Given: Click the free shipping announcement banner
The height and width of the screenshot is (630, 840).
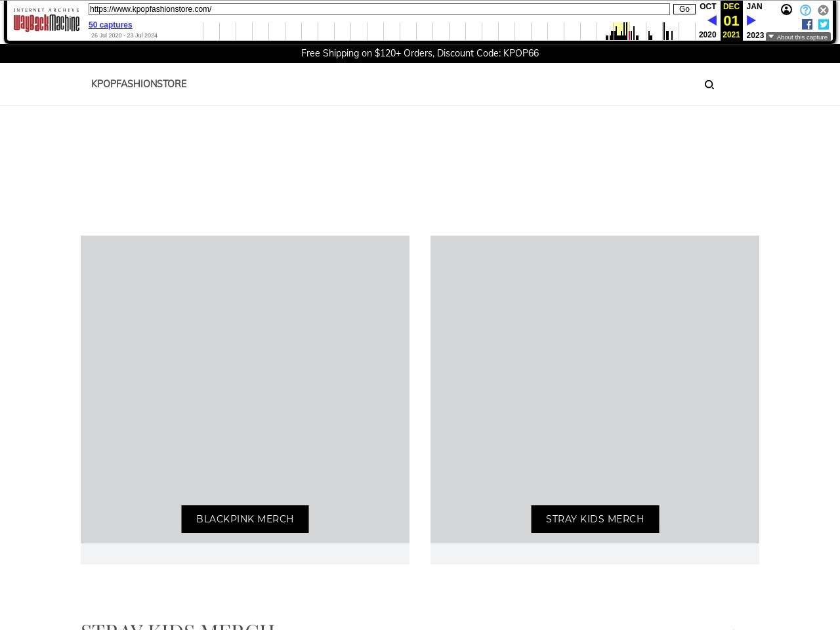Looking at the screenshot, I should pyautogui.click(x=420, y=53).
